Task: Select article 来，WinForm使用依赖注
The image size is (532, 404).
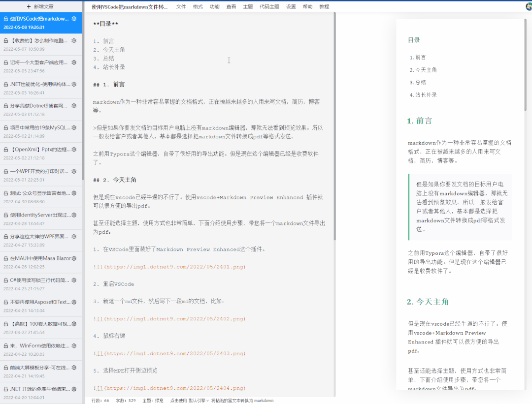Action: click(x=41, y=350)
